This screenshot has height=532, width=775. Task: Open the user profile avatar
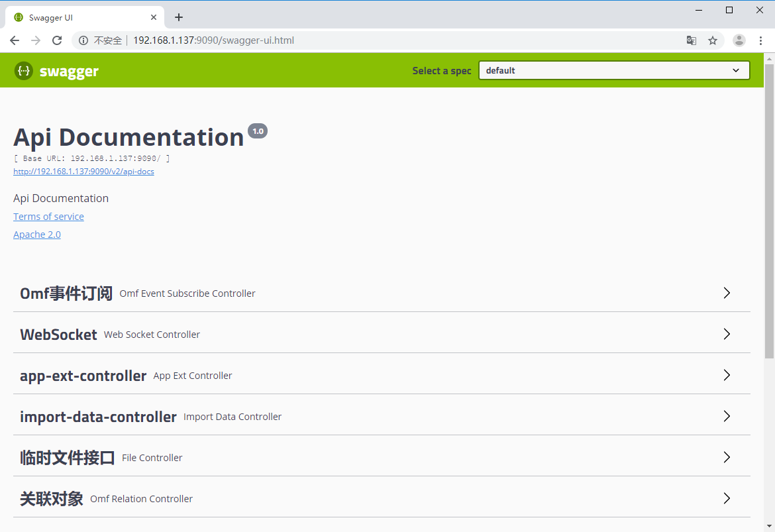click(x=739, y=40)
